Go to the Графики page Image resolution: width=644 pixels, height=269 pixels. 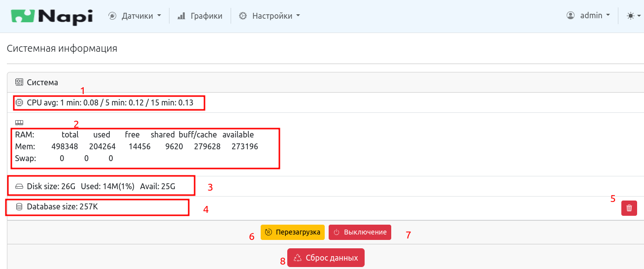tap(200, 16)
